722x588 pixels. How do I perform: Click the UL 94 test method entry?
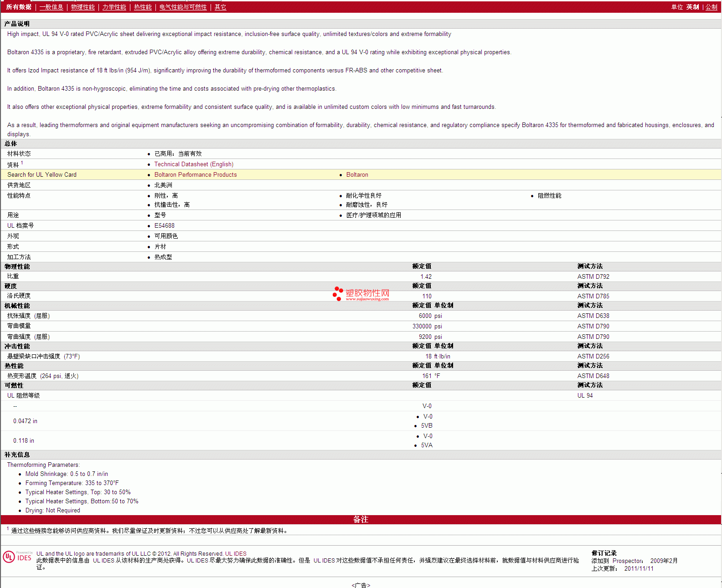[585, 396]
